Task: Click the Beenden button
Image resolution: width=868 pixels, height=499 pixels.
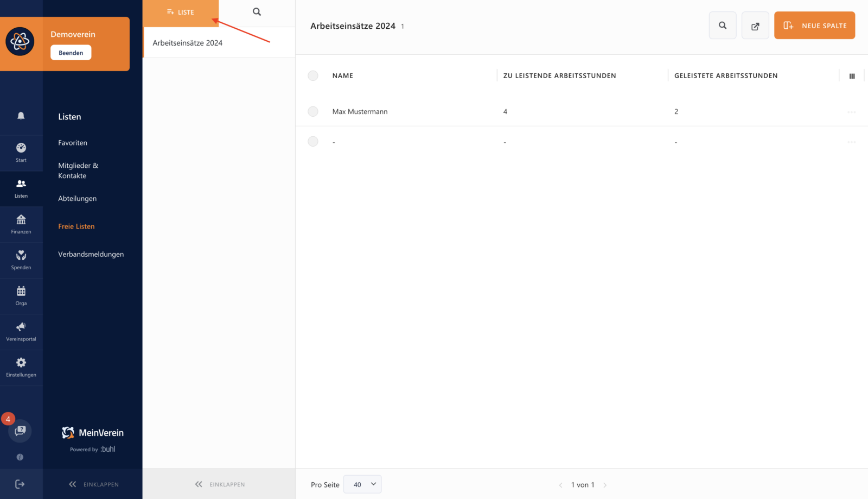Action: click(x=71, y=53)
